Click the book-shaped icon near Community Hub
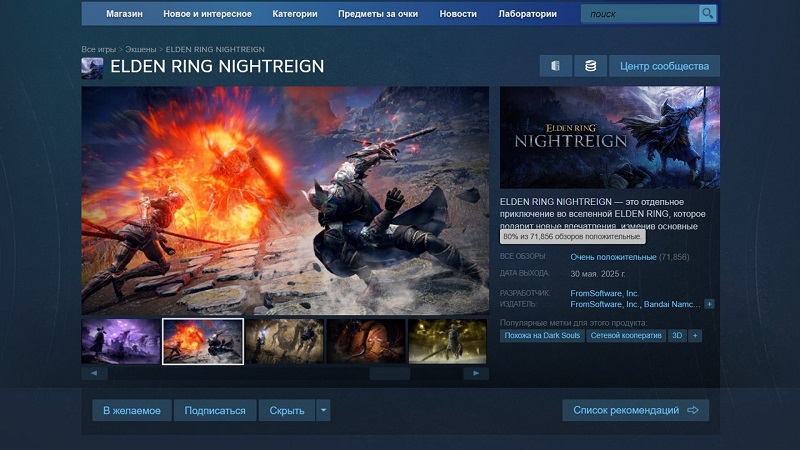 [554, 66]
